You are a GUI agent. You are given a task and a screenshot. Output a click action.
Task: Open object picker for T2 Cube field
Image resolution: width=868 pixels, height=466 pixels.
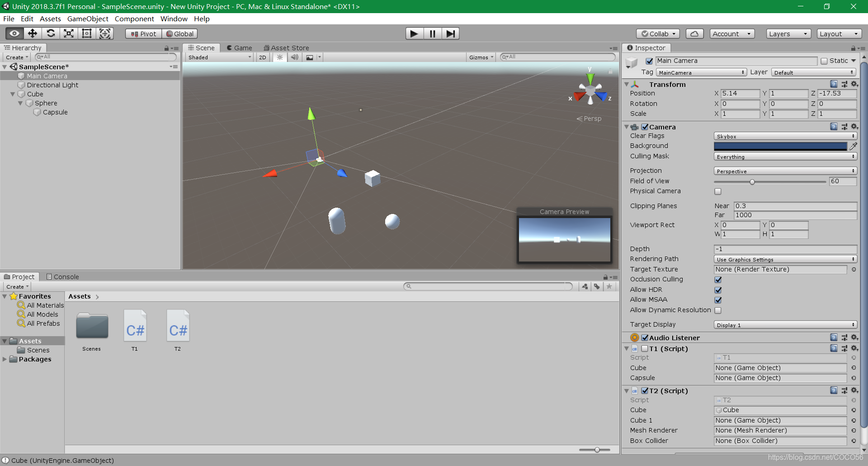854,410
